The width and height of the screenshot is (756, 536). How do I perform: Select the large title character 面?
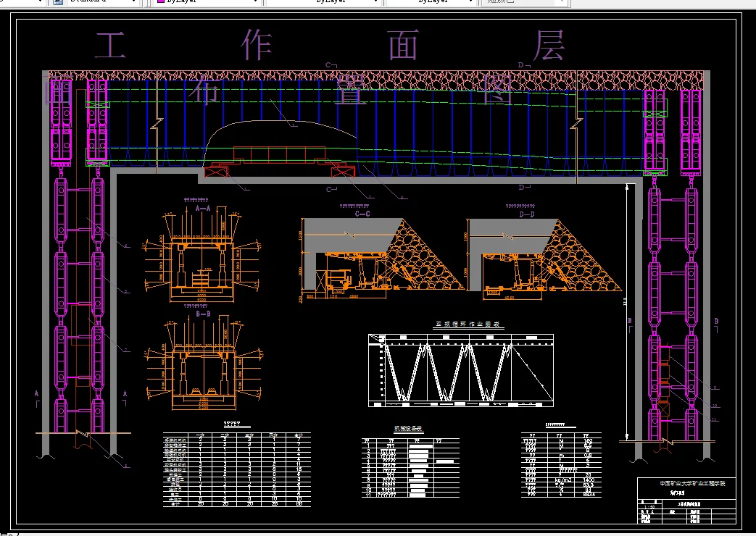point(403,45)
